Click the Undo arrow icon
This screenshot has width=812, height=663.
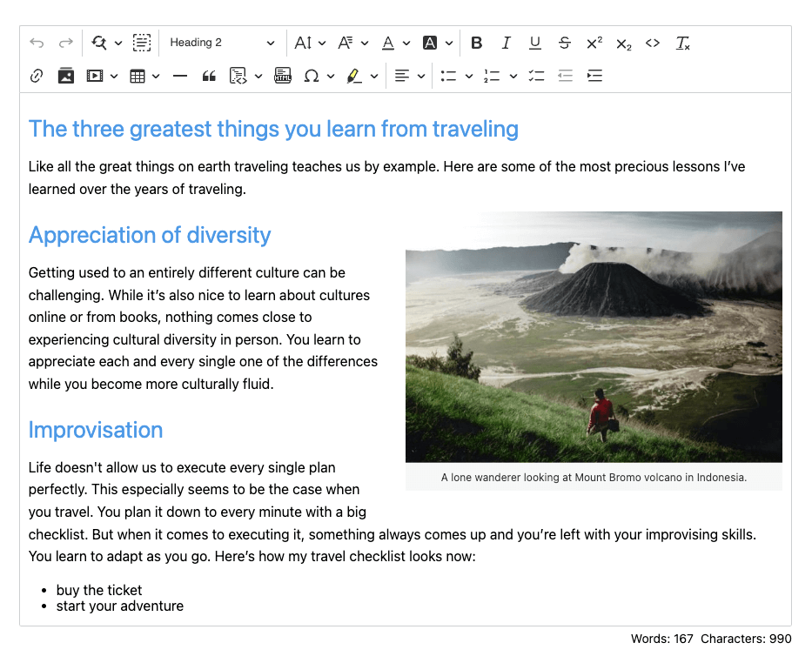click(x=37, y=43)
